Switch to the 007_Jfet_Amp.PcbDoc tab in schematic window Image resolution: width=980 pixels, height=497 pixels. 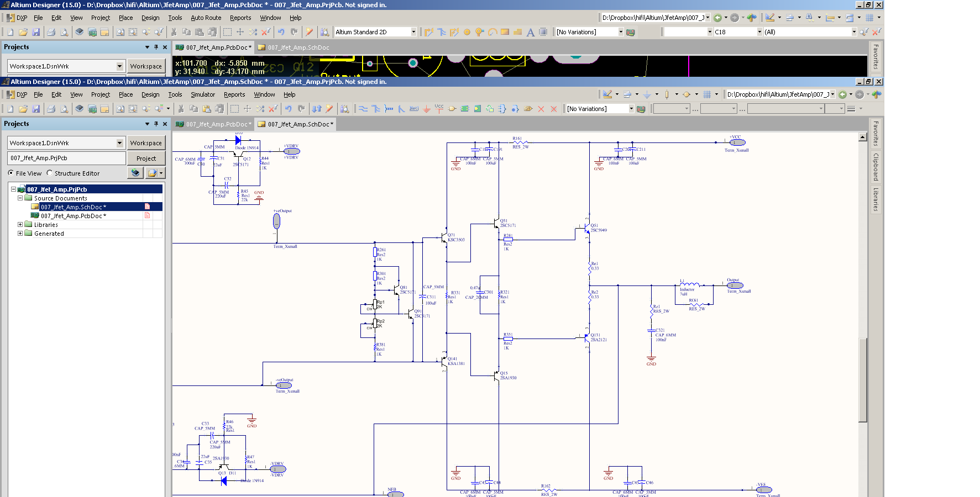click(x=213, y=124)
